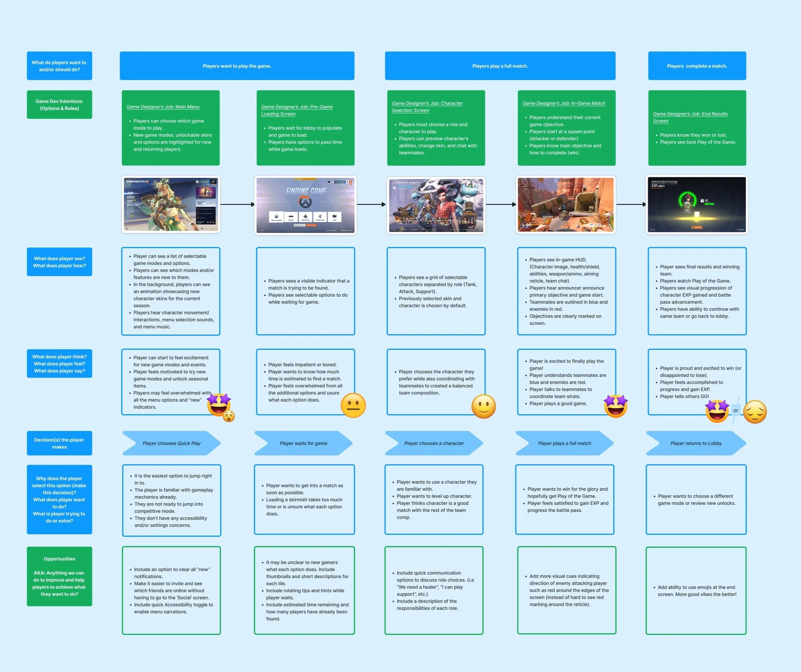Open the Progression results screenshot
Viewport: 801px width, 672px height.
click(696, 205)
